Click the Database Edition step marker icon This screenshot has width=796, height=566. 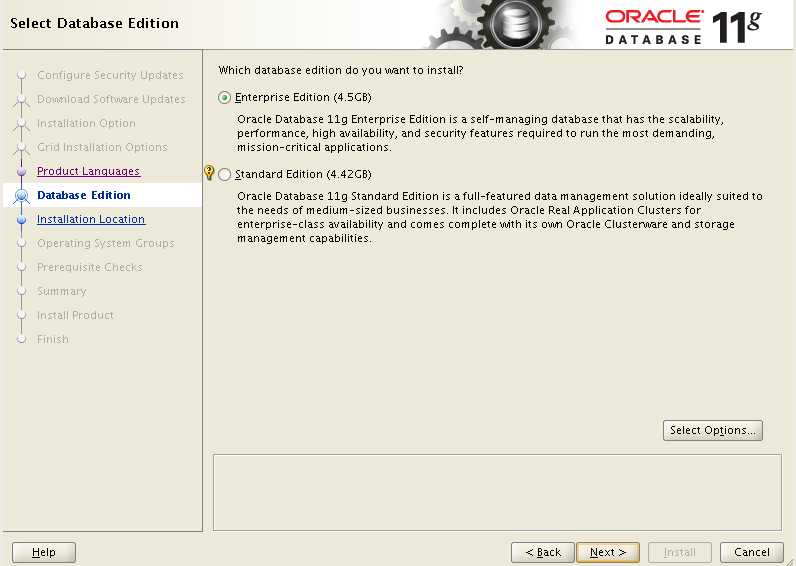(x=21, y=195)
